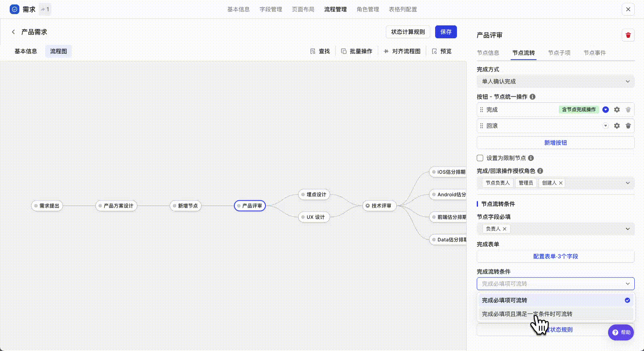Viewport: 644px width, 351px height.
Task: Click the 需求 app logo icon
Action: pyautogui.click(x=15, y=9)
